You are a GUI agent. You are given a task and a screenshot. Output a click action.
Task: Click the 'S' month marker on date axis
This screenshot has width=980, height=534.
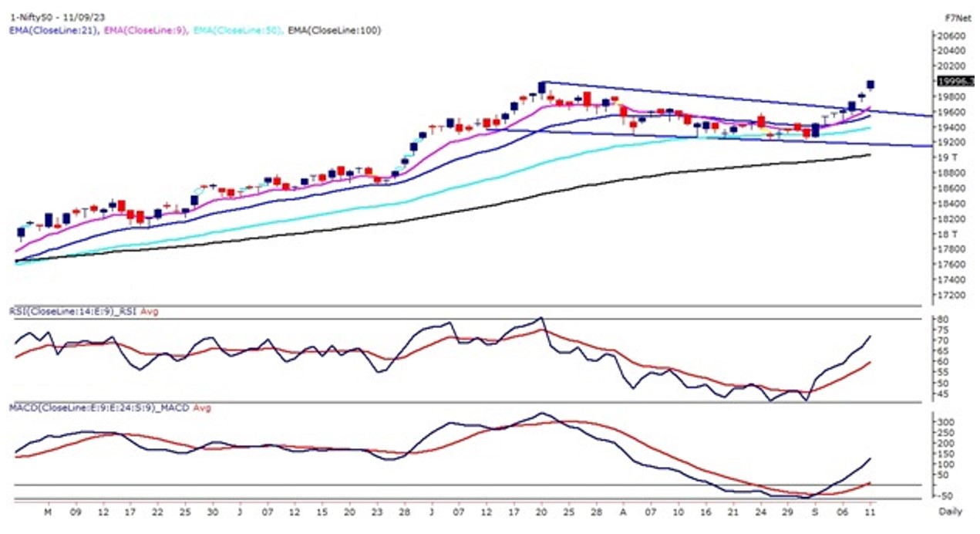click(815, 511)
